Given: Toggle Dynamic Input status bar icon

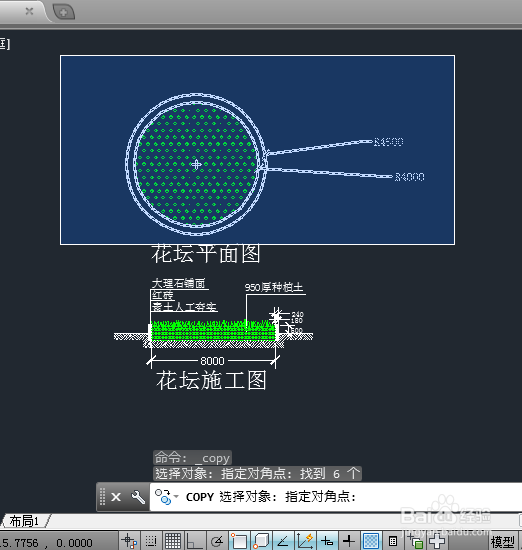Looking at the screenshot, I should (327, 541).
